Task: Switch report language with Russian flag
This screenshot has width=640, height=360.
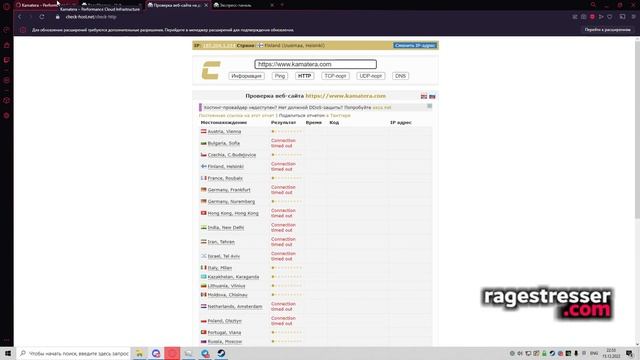Action: pyautogui.click(x=432, y=96)
